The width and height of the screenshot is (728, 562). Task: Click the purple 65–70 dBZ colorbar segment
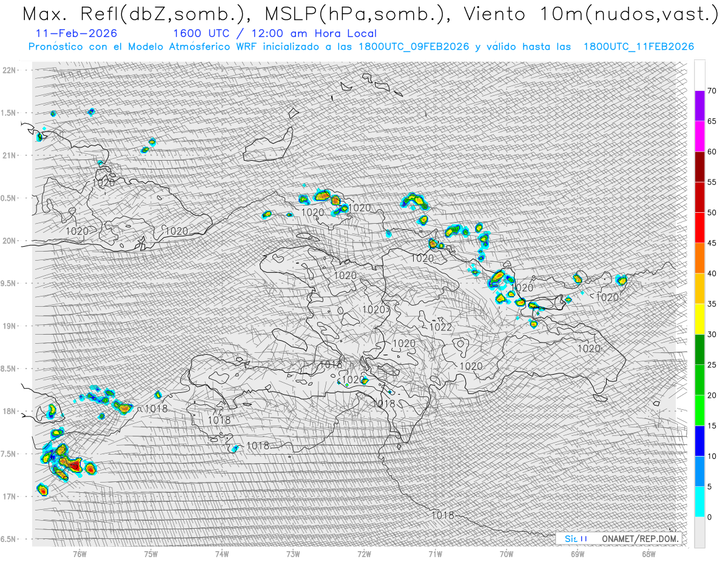point(699,106)
